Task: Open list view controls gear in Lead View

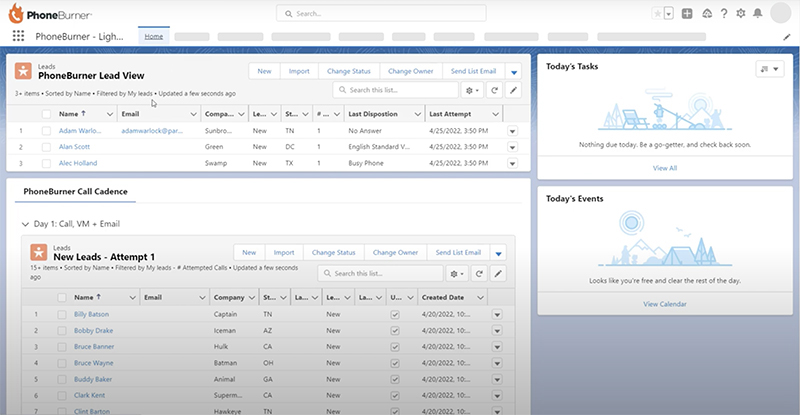Action: click(x=472, y=90)
